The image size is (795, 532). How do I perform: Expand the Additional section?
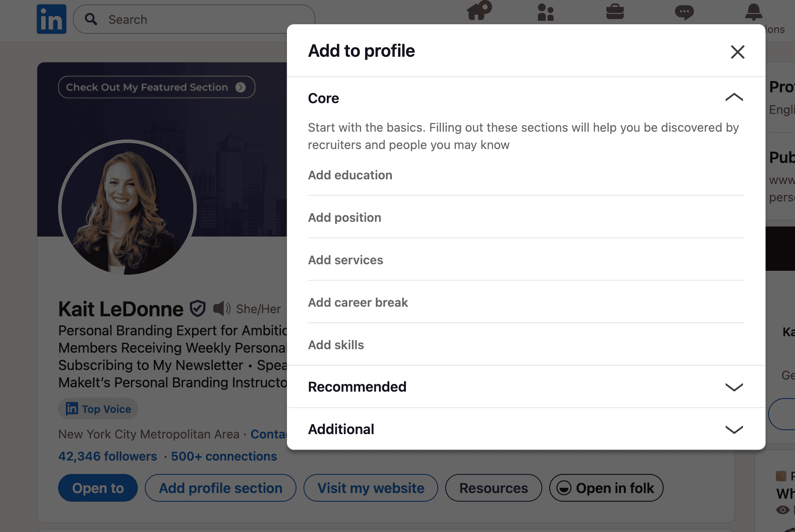click(526, 429)
